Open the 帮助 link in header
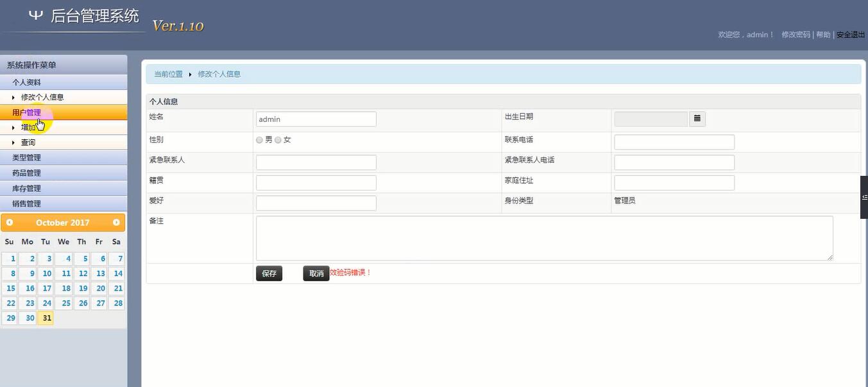The height and width of the screenshot is (387, 868). point(823,35)
